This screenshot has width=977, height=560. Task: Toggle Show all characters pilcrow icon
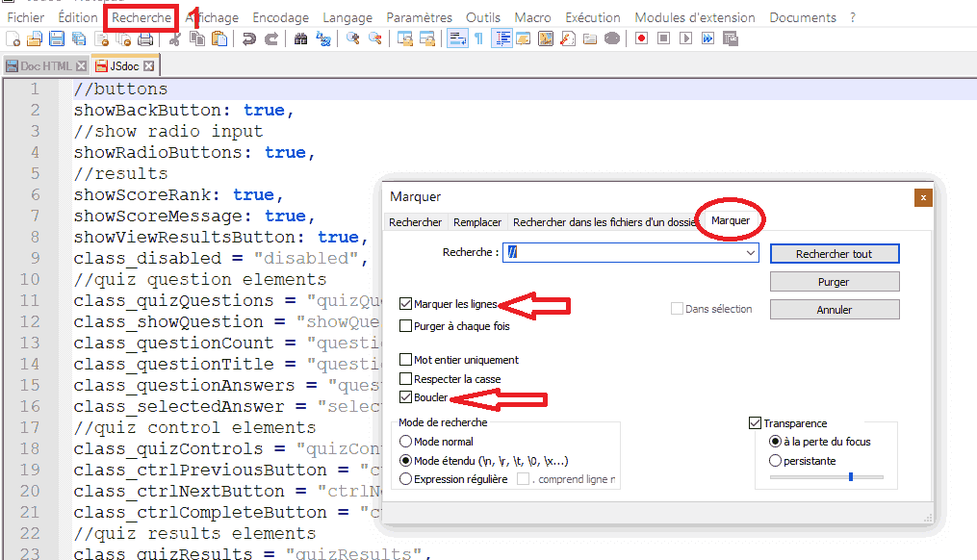point(478,39)
